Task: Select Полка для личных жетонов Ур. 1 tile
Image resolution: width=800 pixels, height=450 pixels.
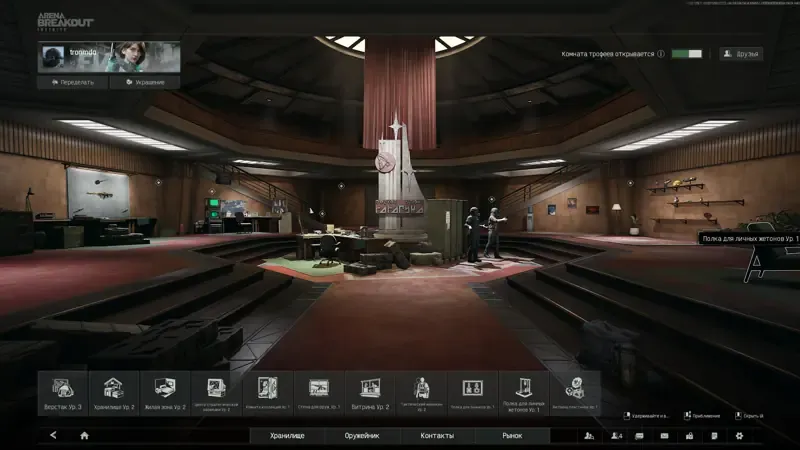Action: 523,393
